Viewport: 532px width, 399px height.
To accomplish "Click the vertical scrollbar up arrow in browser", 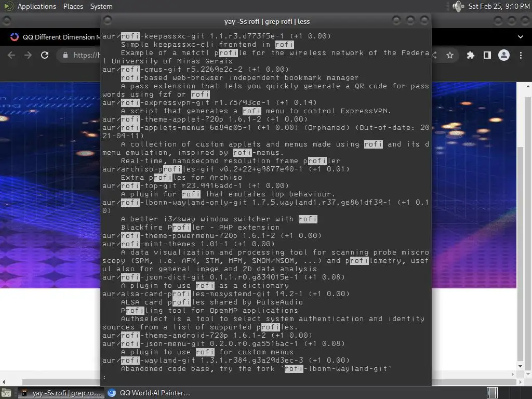I will pyautogui.click(x=528, y=86).
